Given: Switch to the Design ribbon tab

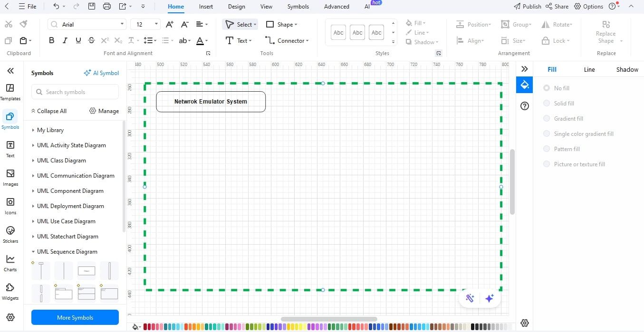Looking at the screenshot, I should tap(236, 7).
